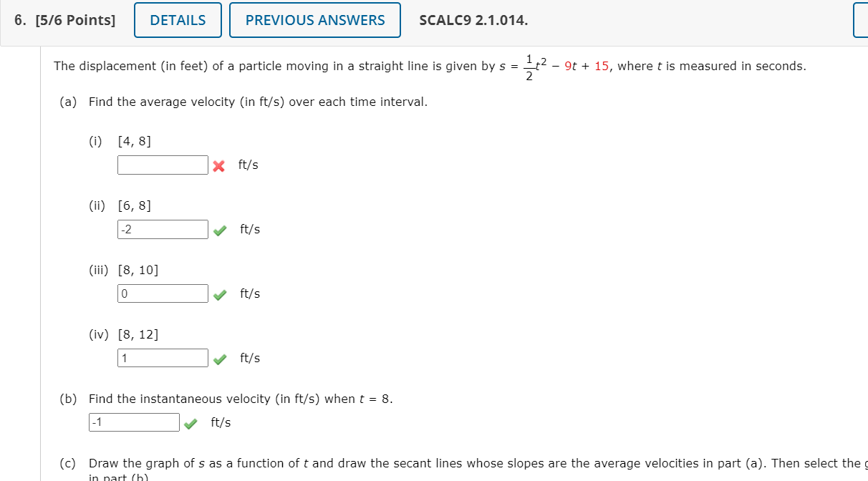The image size is (868, 481).
Task: Click the green checkmark for part (b)
Action: tap(190, 424)
